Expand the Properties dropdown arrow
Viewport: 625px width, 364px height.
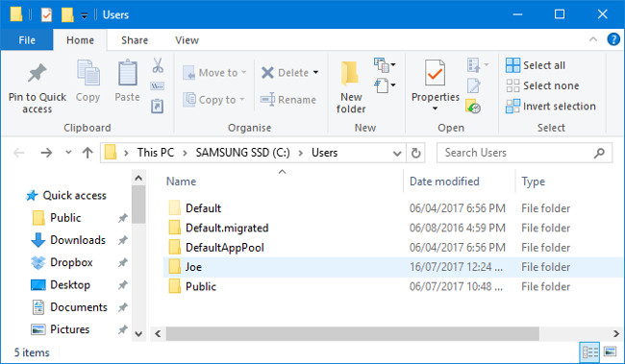pos(435,109)
